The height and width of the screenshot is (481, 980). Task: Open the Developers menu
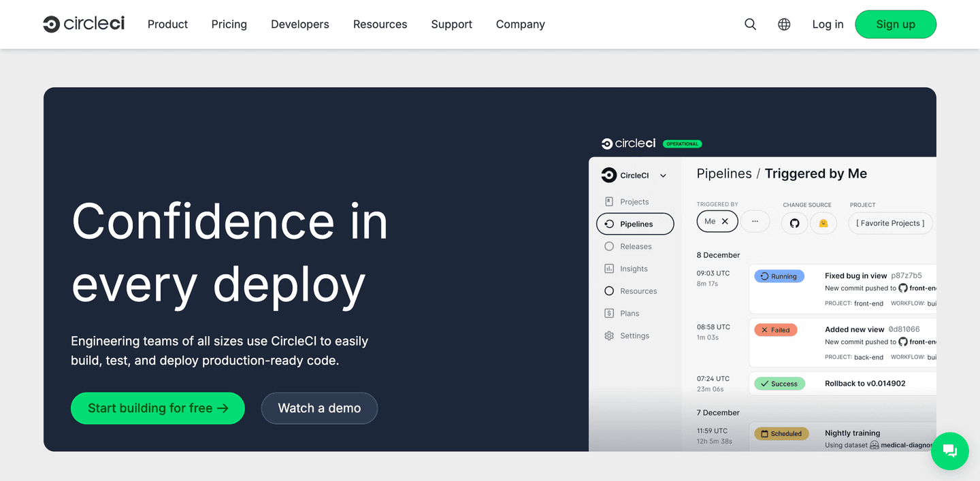[300, 24]
